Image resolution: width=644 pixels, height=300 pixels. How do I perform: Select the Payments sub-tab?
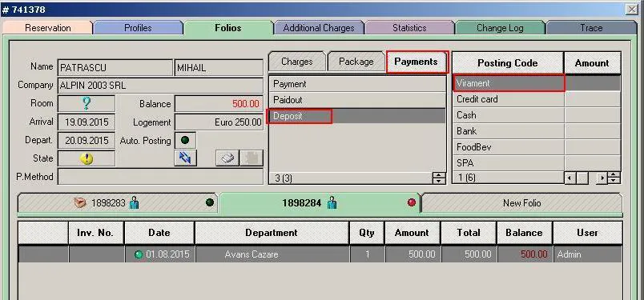pos(416,62)
